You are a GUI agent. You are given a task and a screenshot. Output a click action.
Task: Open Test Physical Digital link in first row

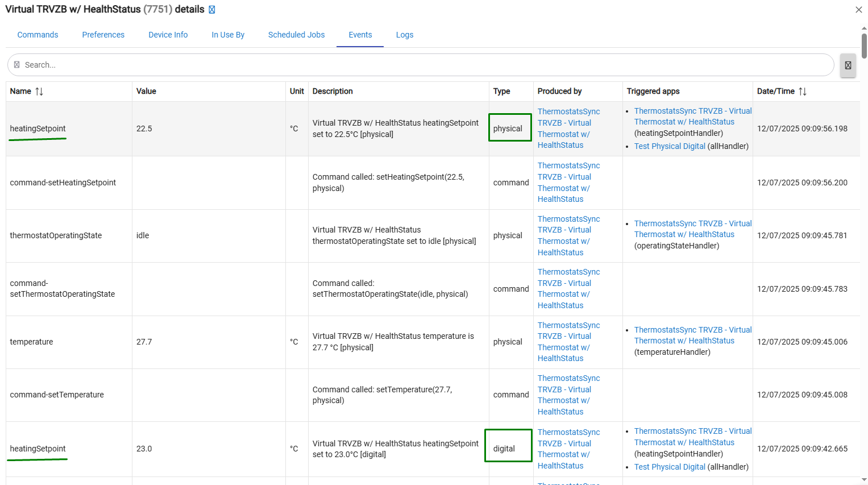[670, 146]
